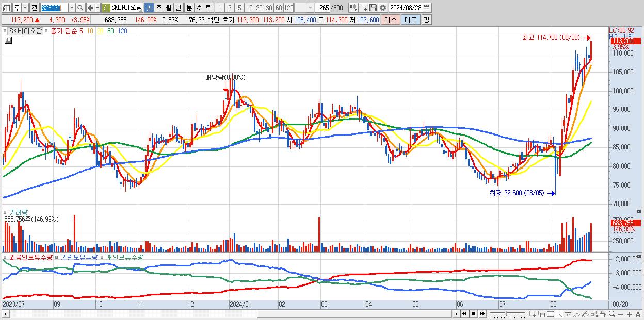Select interval button 3
This screenshot has height=320, width=644.
coord(230,8)
